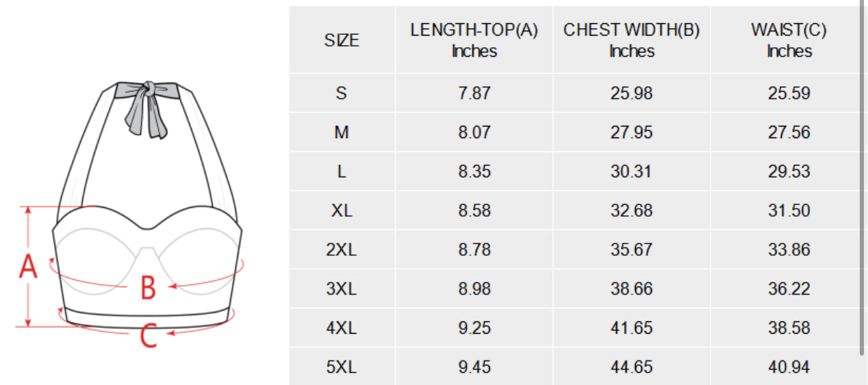The height and width of the screenshot is (385, 868).
Task: Click the 38.66 chest width cell
Action: pos(631,289)
